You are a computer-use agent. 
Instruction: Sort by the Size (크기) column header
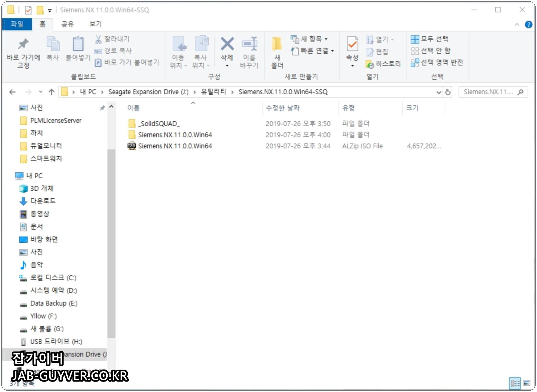click(424, 108)
